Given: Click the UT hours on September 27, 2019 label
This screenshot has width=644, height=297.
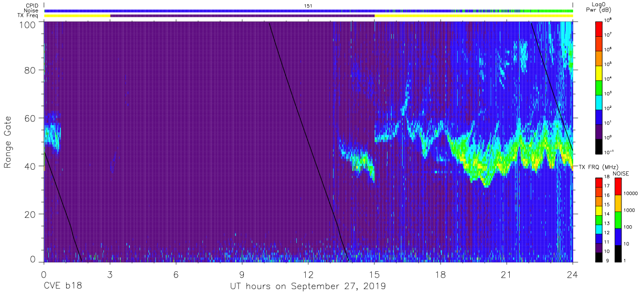Looking at the screenshot, I should [308, 287].
